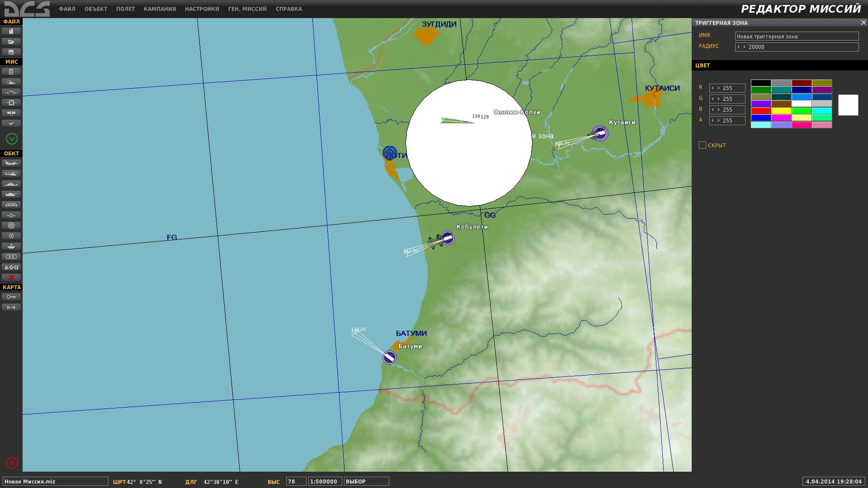Image resolution: width=868 pixels, height=488 pixels.
Task: Click the red X delete object icon
Action: [11, 277]
